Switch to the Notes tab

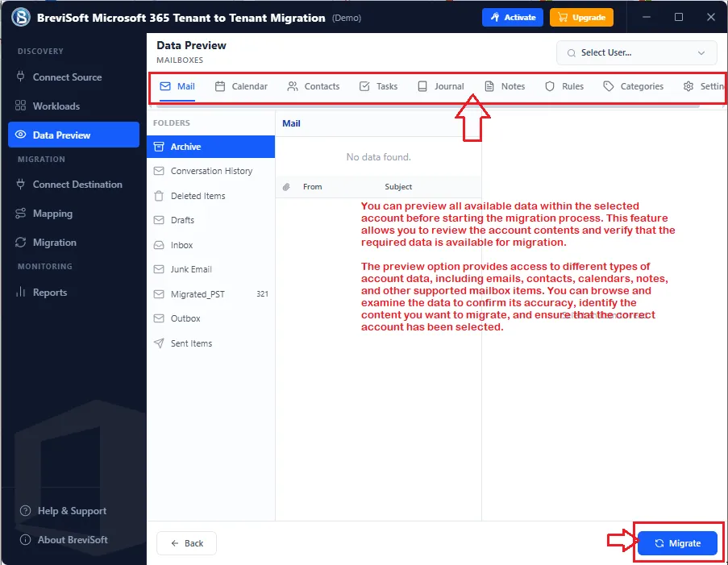[x=505, y=86]
